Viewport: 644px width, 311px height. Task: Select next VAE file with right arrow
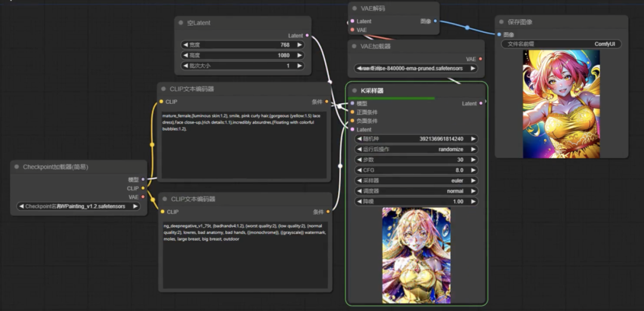point(473,68)
